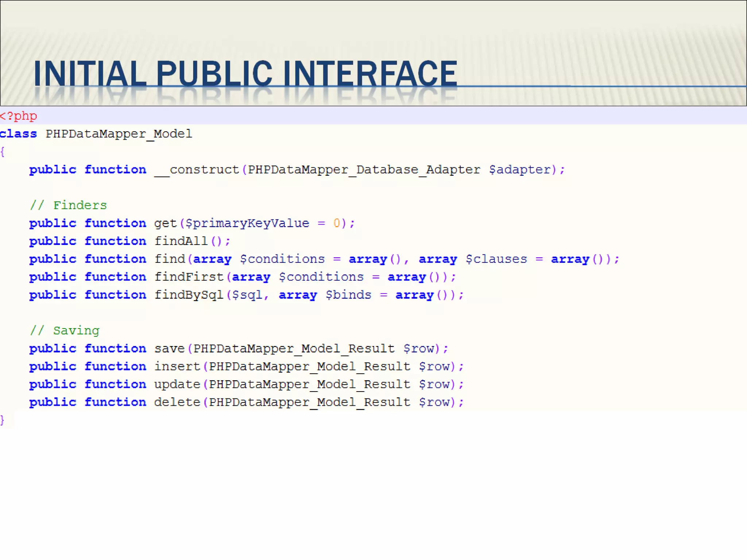Click the default value 0 in get
Viewport: 747px width, 560px height.
337,223
